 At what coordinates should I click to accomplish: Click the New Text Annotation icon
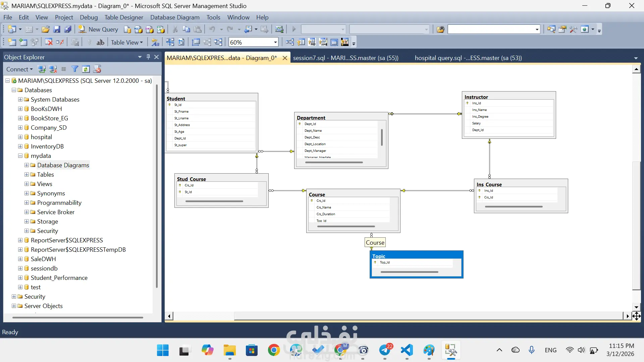100,42
